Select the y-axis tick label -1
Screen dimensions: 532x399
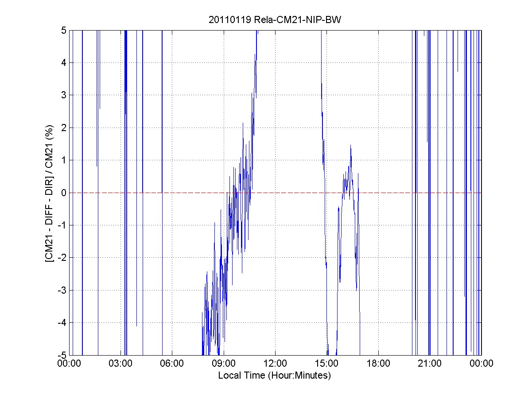62,225
